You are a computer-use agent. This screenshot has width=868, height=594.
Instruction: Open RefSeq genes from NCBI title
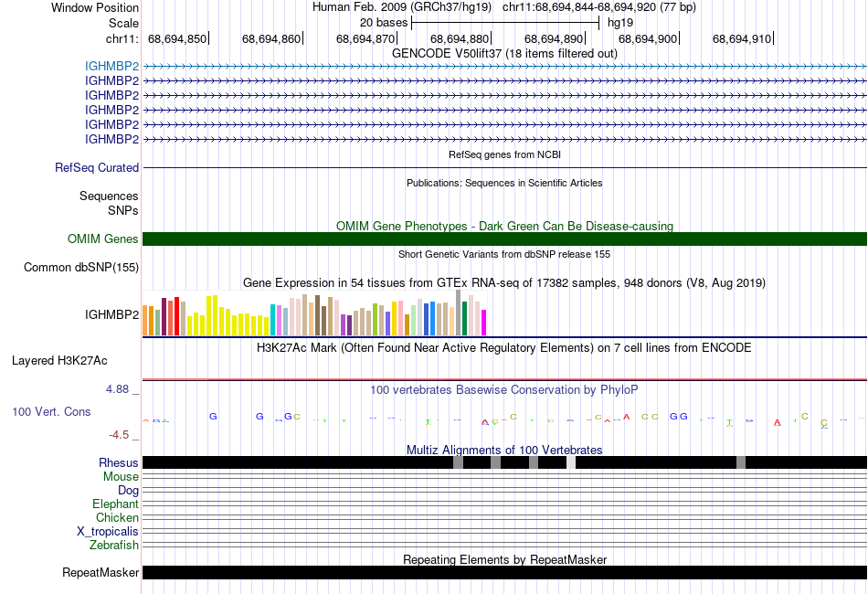click(x=504, y=154)
